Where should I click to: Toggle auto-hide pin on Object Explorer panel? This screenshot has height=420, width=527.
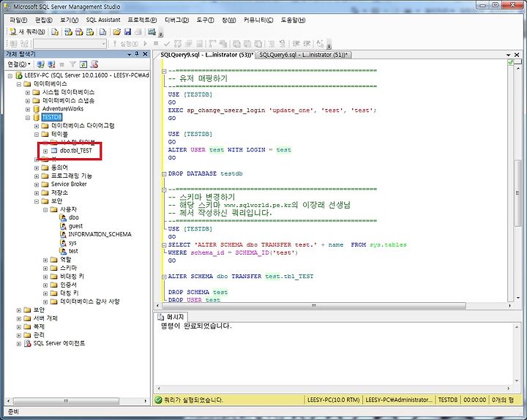[137, 53]
